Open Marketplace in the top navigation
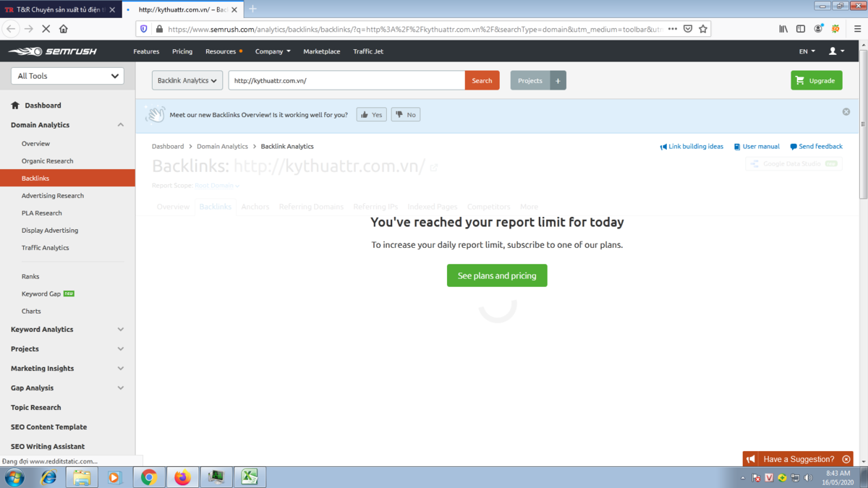This screenshot has width=868, height=488. (x=322, y=51)
